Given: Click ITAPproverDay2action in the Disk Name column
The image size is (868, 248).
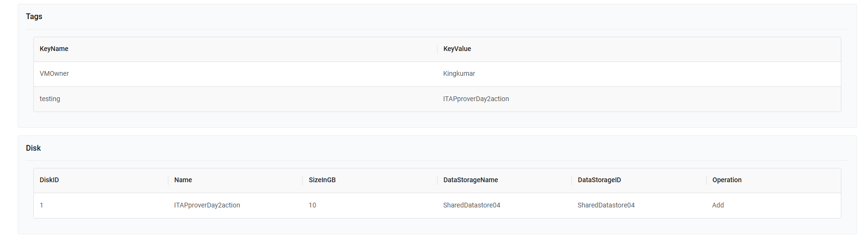Looking at the screenshot, I should (x=207, y=205).
